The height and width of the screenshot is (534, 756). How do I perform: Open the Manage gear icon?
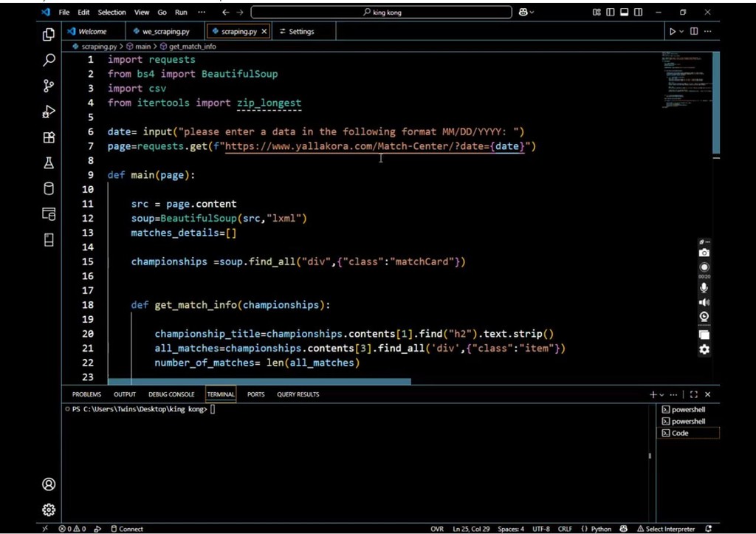(49, 510)
